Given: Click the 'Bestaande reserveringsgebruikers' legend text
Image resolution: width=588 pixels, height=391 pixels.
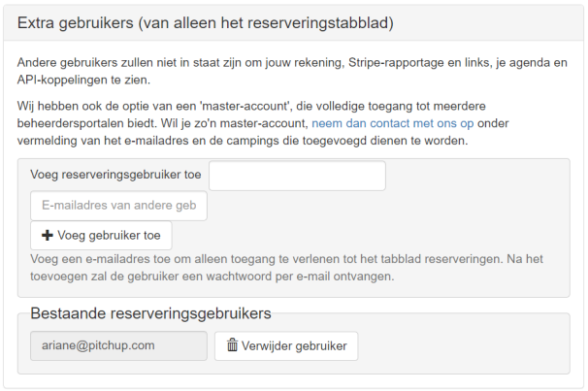Looking at the screenshot, I should pyautogui.click(x=150, y=313).
